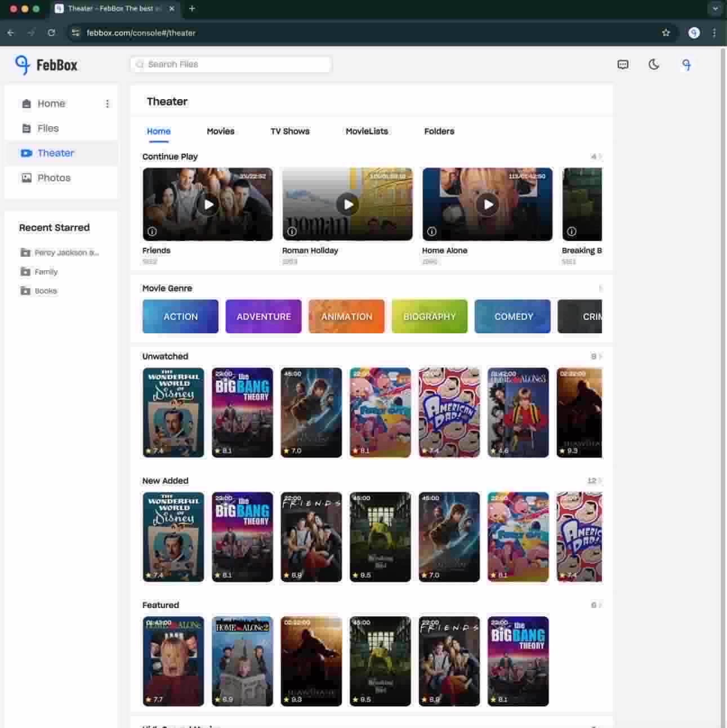
Task: Open The Big Bang Theory in Unwatched
Action: tap(242, 413)
